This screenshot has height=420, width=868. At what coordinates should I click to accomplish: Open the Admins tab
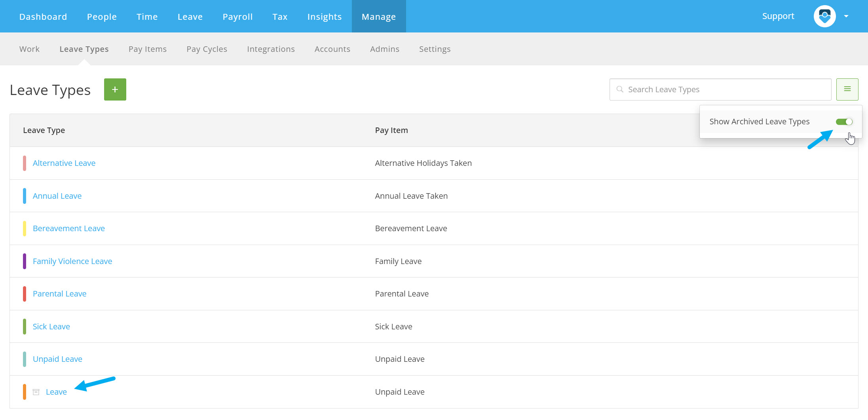tap(385, 49)
